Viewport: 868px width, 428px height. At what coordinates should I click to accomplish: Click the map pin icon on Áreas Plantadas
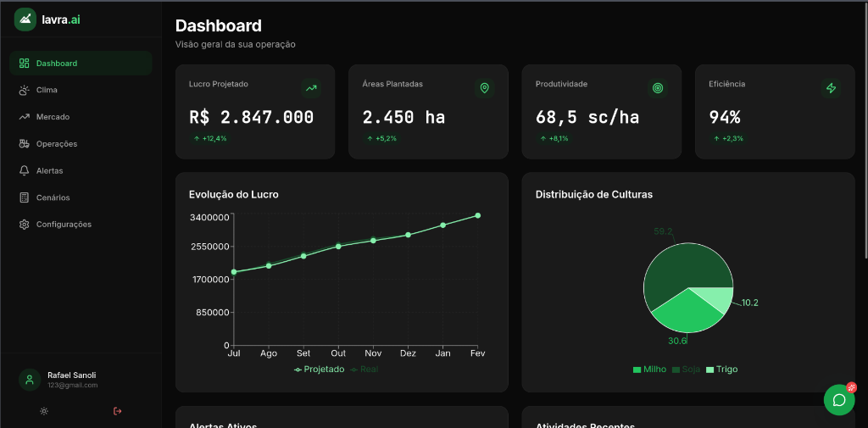(484, 88)
